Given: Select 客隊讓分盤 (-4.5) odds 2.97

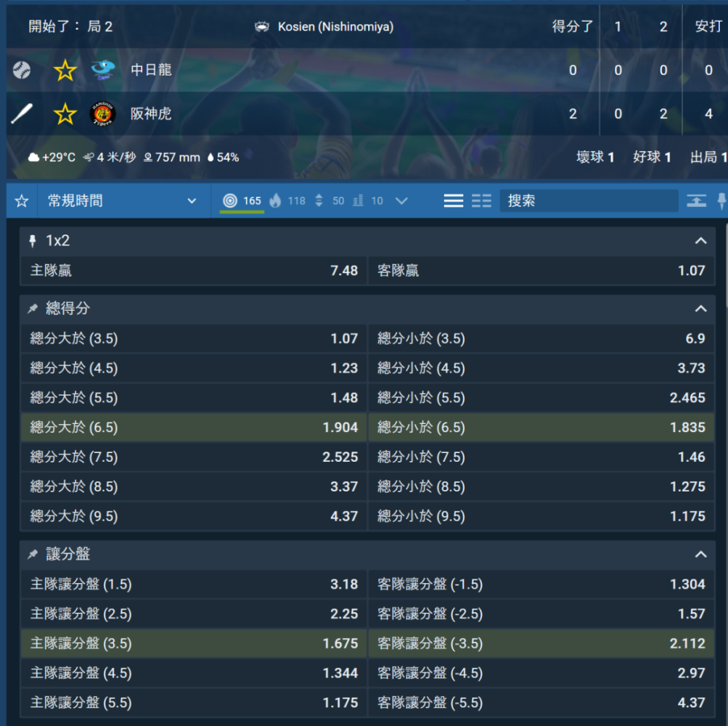Looking at the screenshot, I should 541,673.
